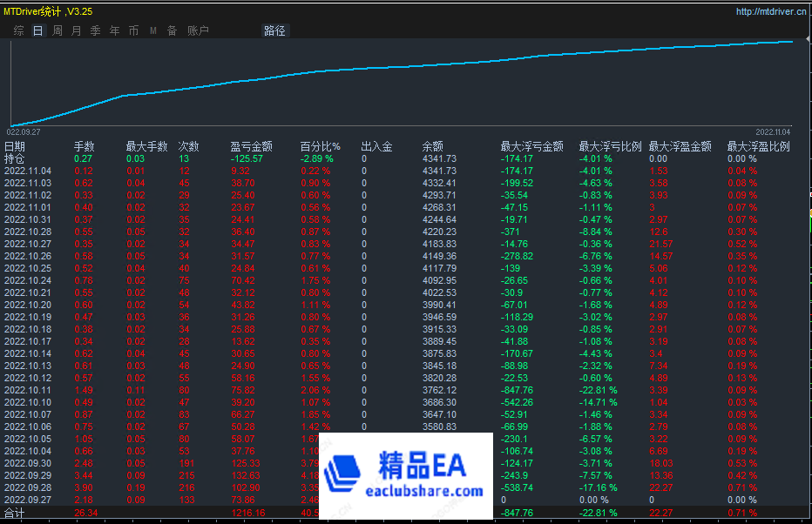
Task: Click the 合计 totals row label
Action: coord(15,514)
